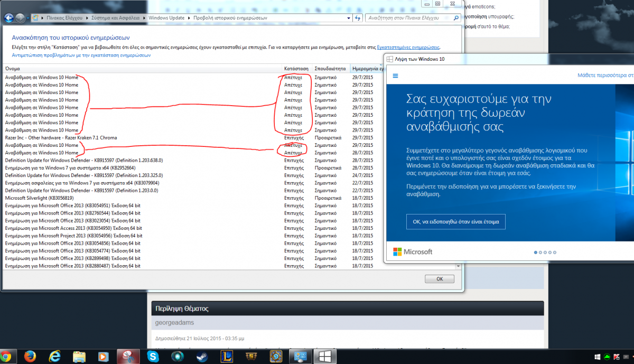Viewport: 634px width, 364px height.
Task: Select Windows 10 Home upgrade dated 28/7/2015
Action: pos(193,153)
